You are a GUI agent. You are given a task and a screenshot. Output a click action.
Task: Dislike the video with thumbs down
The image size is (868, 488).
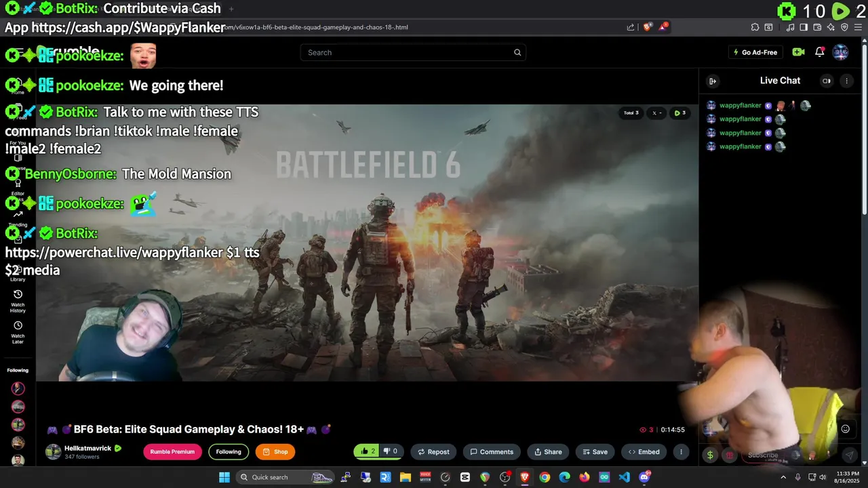[391, 451]
